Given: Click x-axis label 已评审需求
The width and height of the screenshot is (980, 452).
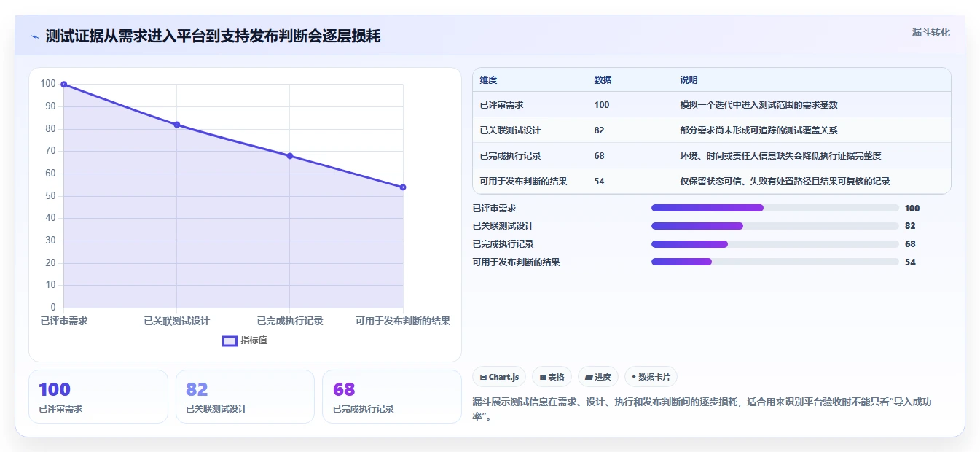Looking at the screenshot, I should click(x=64, y=321).
